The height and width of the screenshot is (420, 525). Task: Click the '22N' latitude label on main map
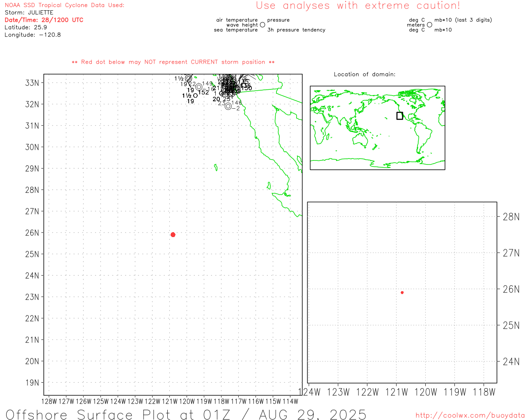coord(32,319)
